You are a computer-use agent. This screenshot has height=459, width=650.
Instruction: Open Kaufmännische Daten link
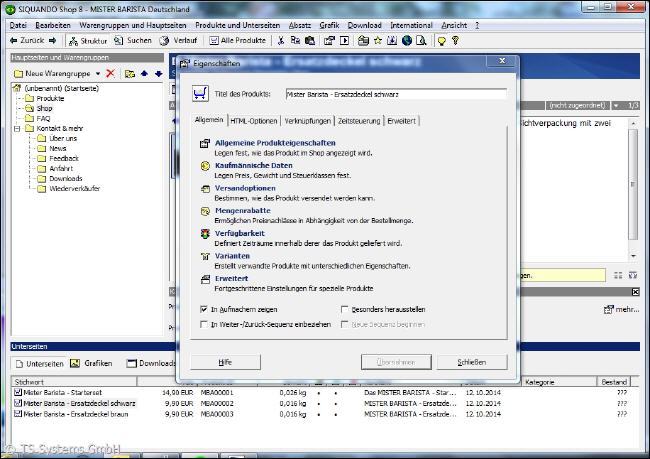[x=254, y=165]
